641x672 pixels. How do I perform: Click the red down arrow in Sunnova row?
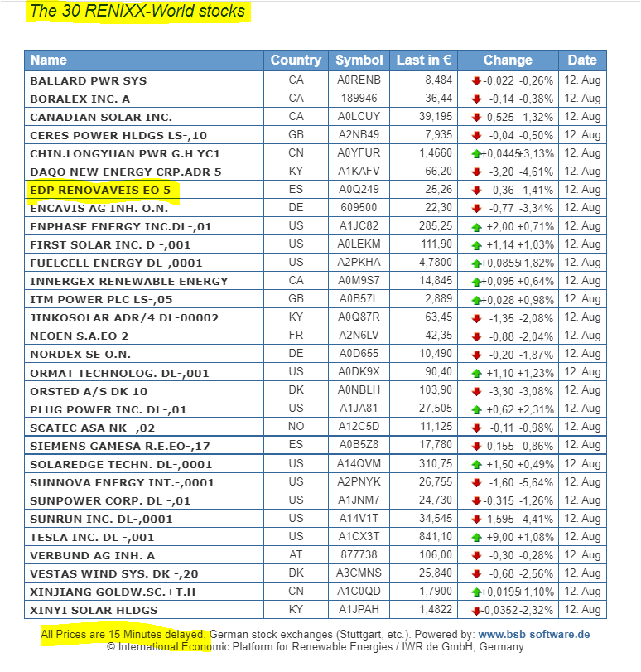click(476, 482)
